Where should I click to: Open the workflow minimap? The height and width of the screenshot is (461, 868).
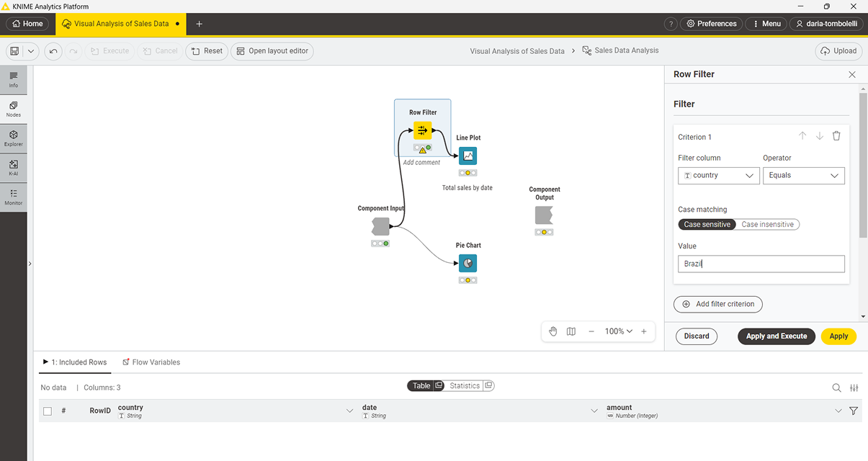[571, 331]
